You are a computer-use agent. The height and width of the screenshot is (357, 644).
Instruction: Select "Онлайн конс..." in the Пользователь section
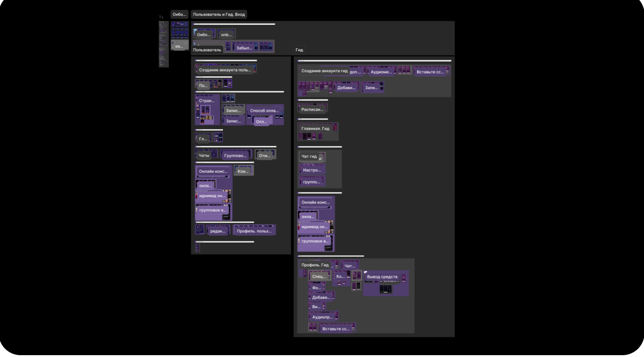[213, 172]
